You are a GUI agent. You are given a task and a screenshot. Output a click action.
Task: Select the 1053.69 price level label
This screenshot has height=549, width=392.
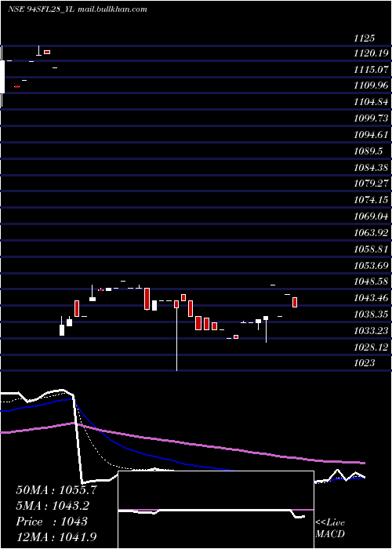click(371, 265)
